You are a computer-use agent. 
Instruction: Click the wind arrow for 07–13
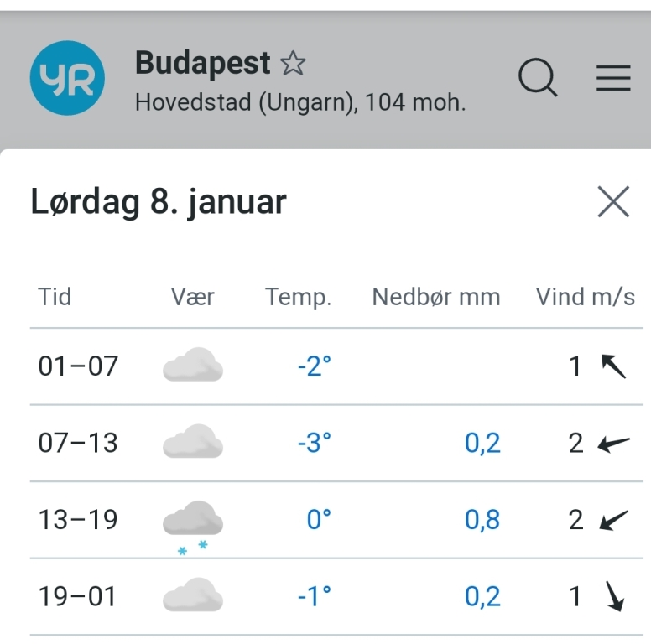tap(613, 444)
